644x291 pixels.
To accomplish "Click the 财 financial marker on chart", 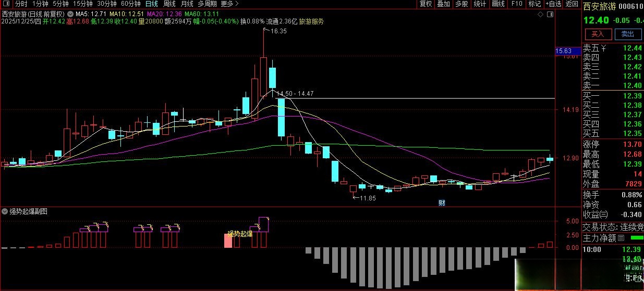I will (x=441, y=203).
